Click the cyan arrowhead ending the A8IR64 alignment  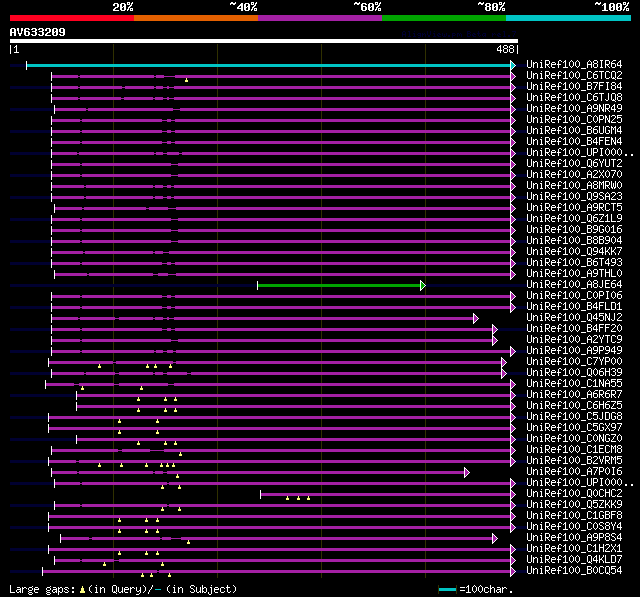pos(513,65)
